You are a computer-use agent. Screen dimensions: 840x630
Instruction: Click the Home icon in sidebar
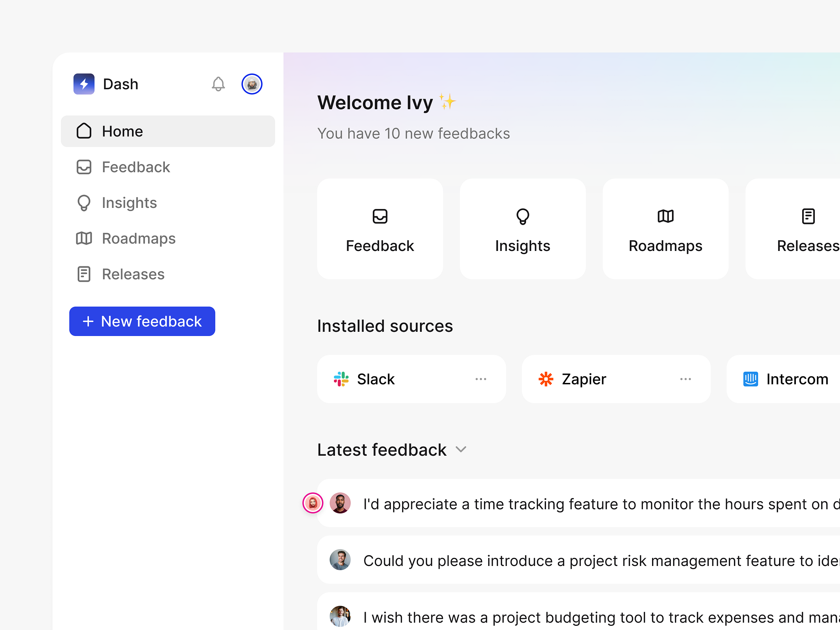[84, 131]
